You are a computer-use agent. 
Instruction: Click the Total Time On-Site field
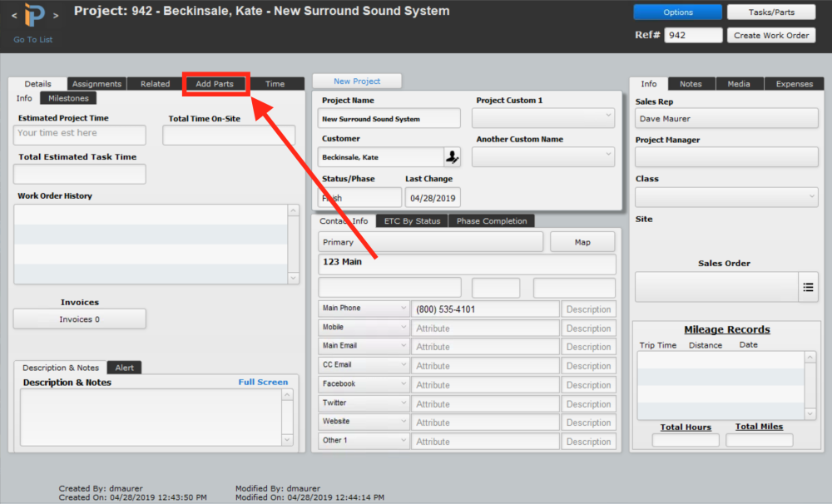point(229,136)
